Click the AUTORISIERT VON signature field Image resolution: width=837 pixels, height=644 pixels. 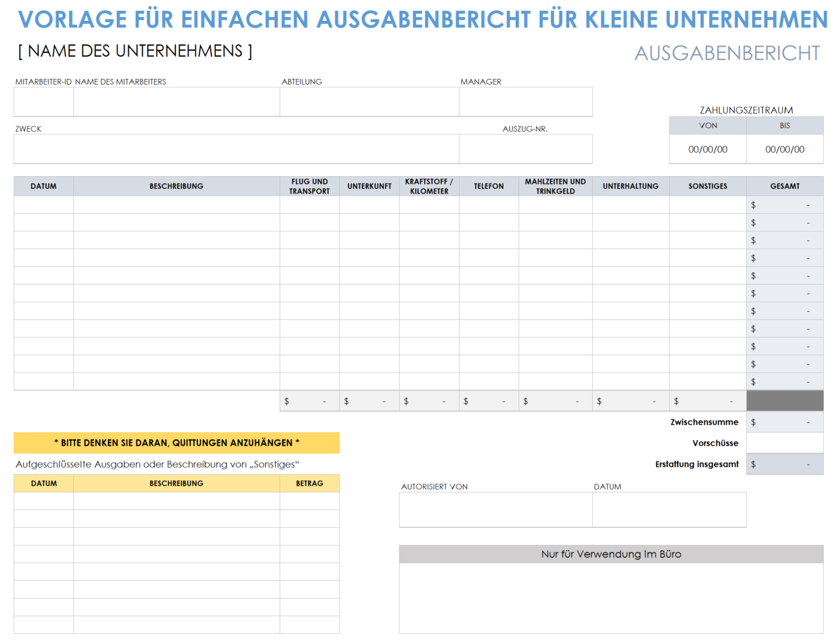496,510
